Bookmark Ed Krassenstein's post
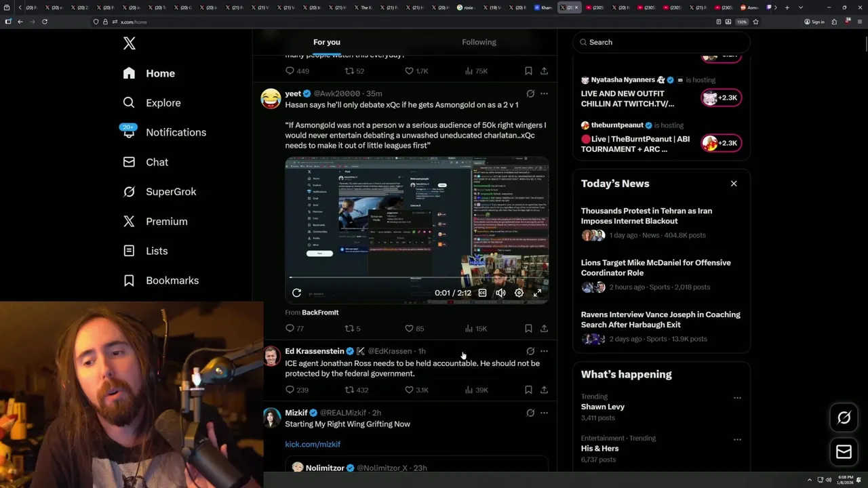Viewport: 868px width, 488px height. click(528, 390)
